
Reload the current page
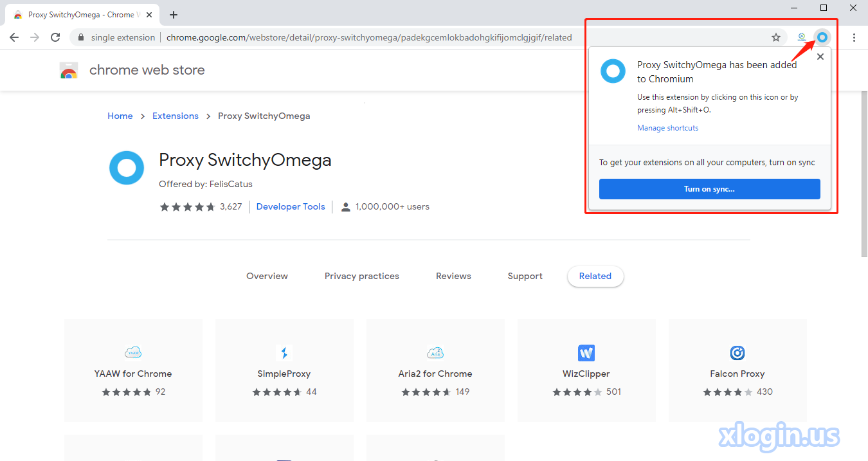55,37
